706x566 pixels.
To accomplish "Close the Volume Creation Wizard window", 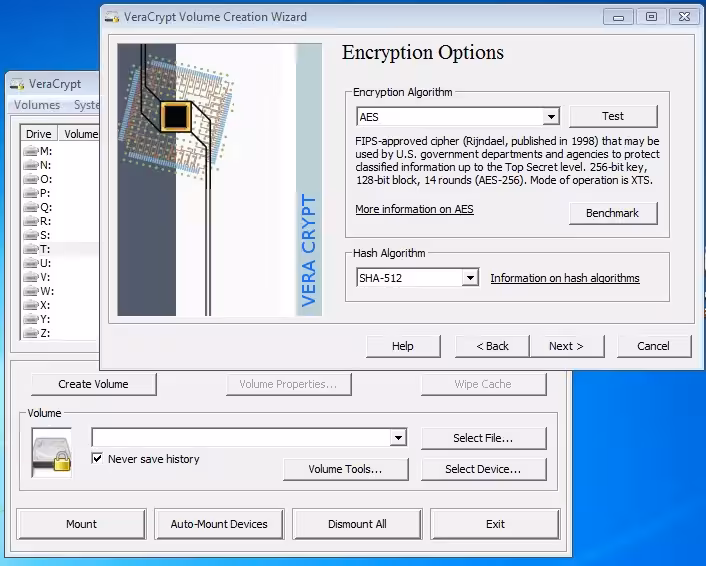I will [x=684, y=17].
